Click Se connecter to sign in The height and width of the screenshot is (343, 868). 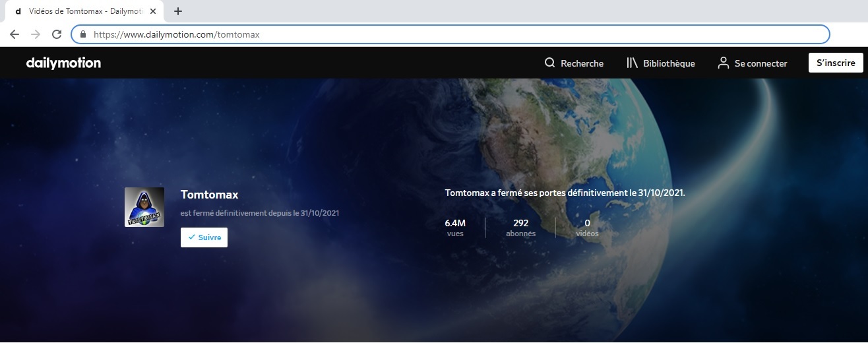753,63
